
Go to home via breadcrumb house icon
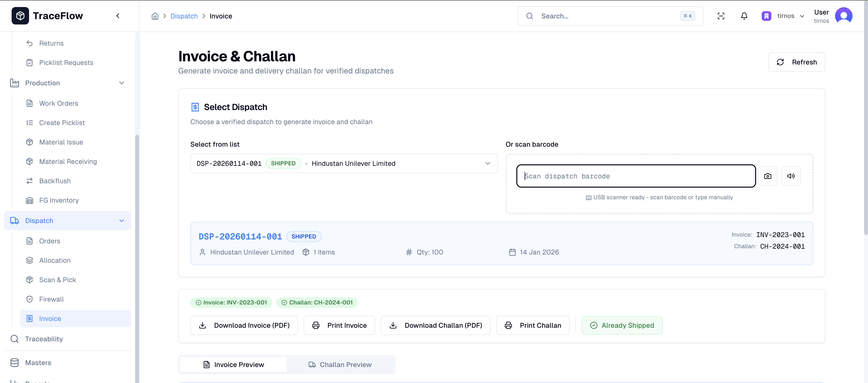pyautogui.click(x=155, y=16)
